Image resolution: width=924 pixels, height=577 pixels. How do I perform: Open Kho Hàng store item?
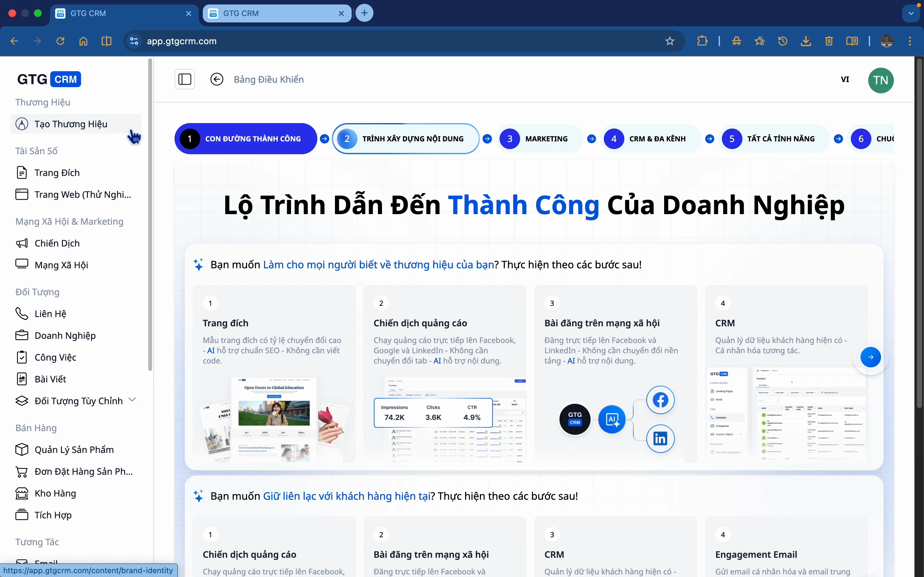coord(56,493)
